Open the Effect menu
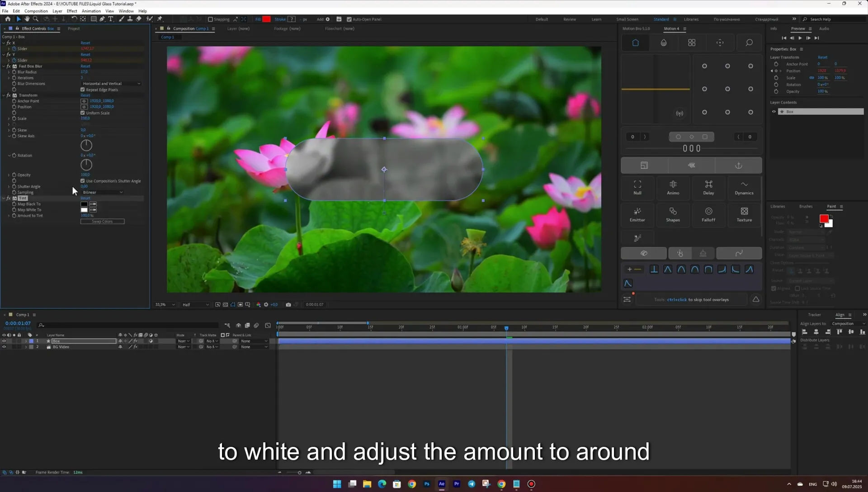The height and width of the screenshot is (492, 868). point(72,11)
